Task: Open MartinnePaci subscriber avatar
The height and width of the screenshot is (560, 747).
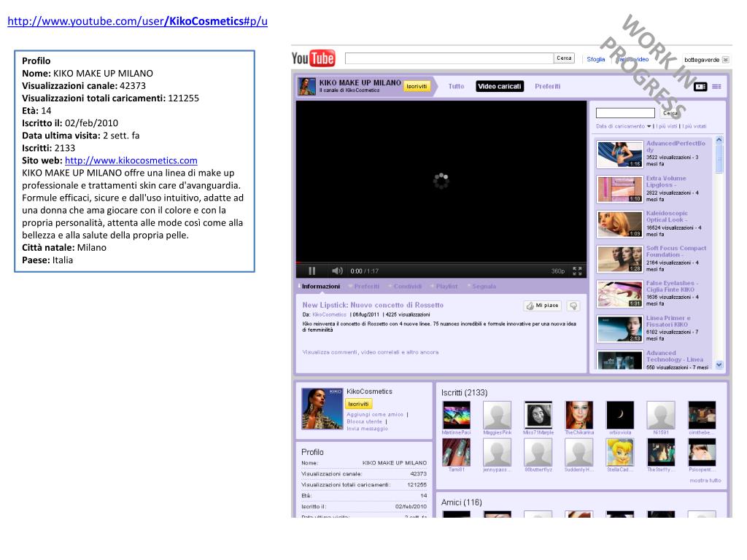Action: 457,415
